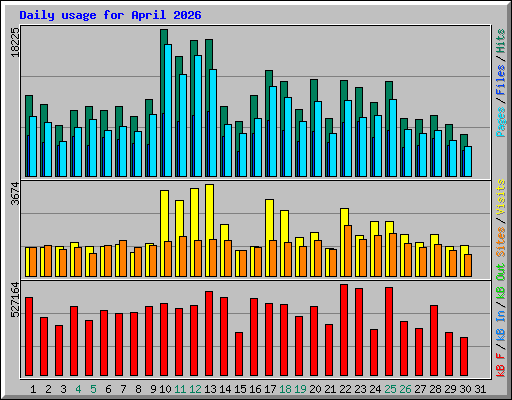Click green weekend day label 4
Viewport: 512px width, 400px height.
(x=78, y=389)
